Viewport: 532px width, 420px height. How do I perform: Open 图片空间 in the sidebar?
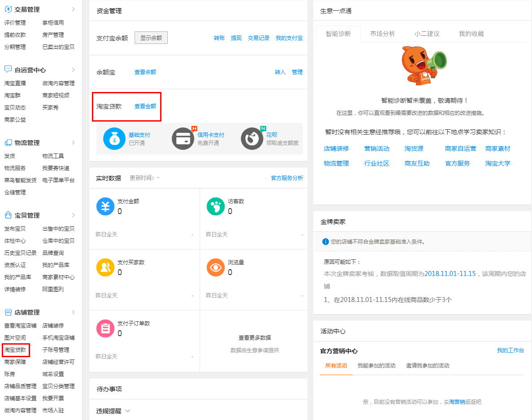15,338
